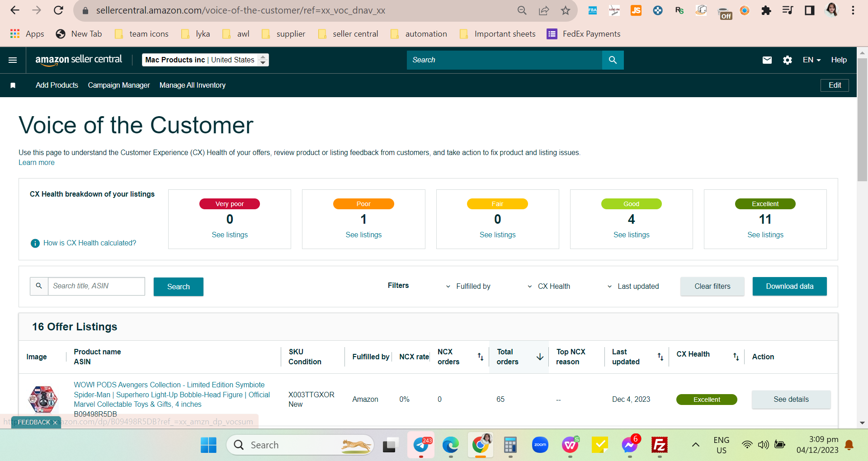This screenshot has height=461, width=868.
Task: Sort by Last updated column arrows
Action: point(660,357)
